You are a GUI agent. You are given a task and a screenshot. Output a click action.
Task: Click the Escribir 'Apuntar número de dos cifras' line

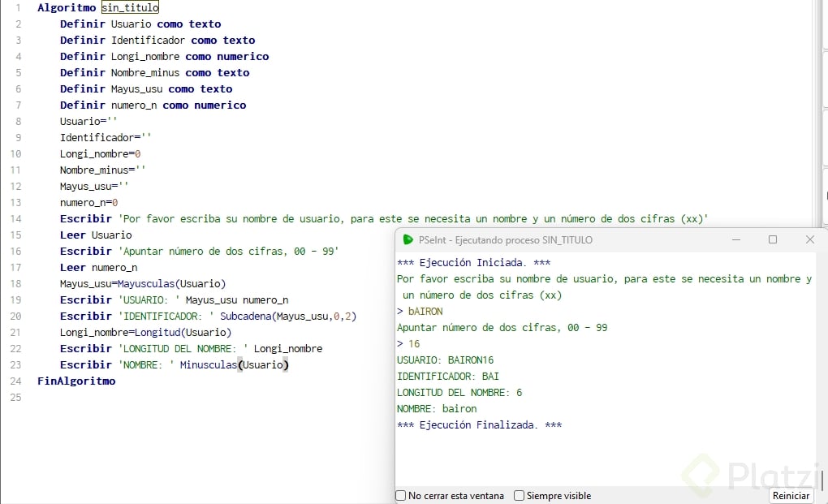pyautogui.click(x=199, y=252)
